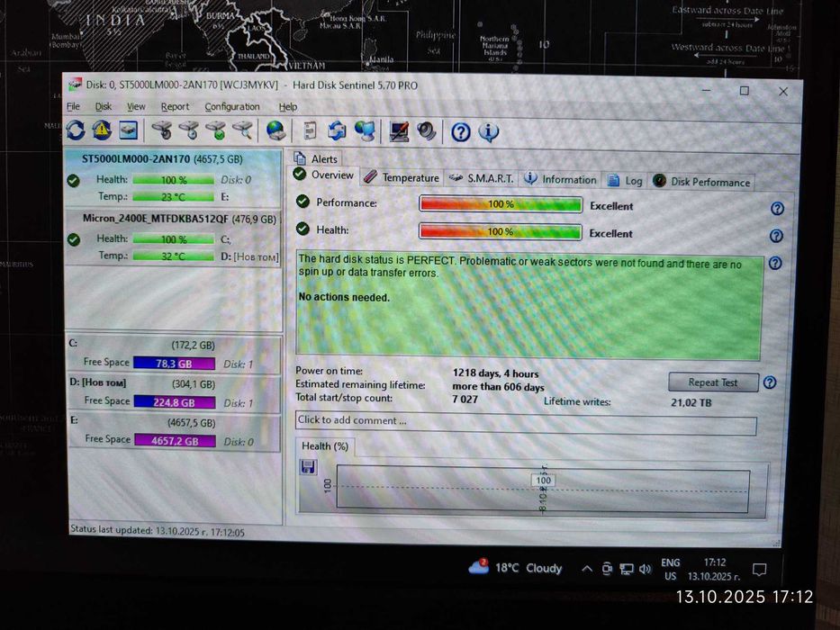Click the taskbar network monitor icon
The width and height of the screenshot is (840, 630).
[x=626, y=569]
